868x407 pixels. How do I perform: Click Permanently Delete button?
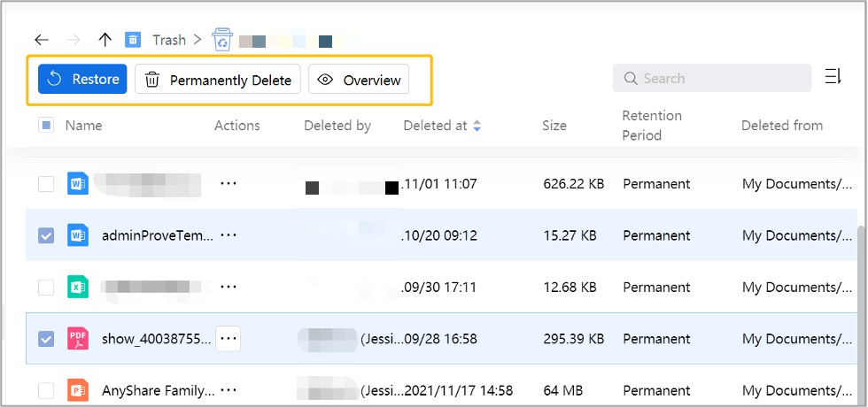(x=218, y=80)
